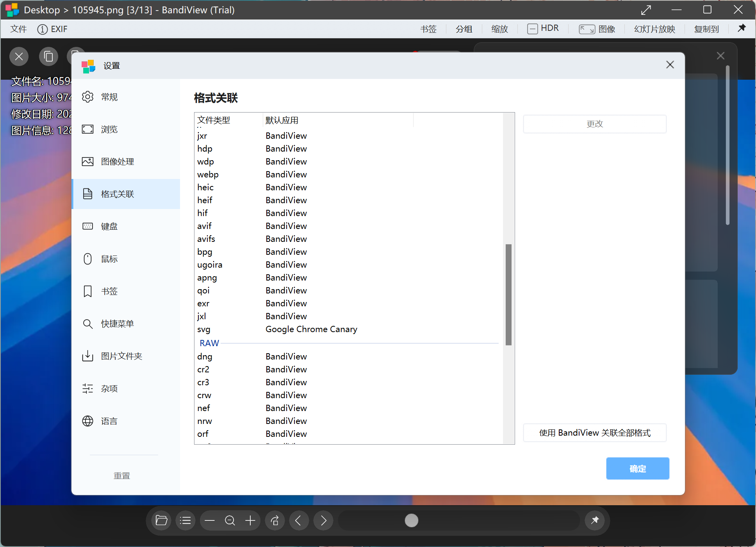This screenshot has height=547, width=756.
Task: Open the 键盘 settings page
Action: (126, 227)
